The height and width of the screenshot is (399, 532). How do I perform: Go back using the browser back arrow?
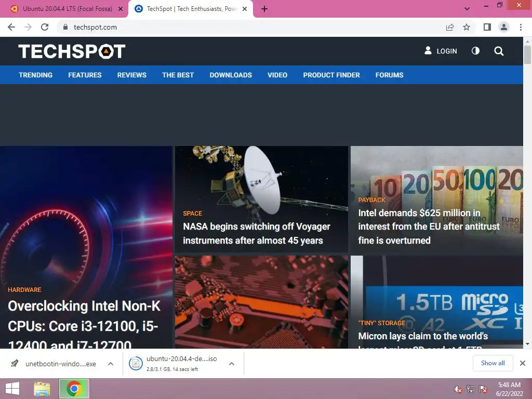point(11,27)
